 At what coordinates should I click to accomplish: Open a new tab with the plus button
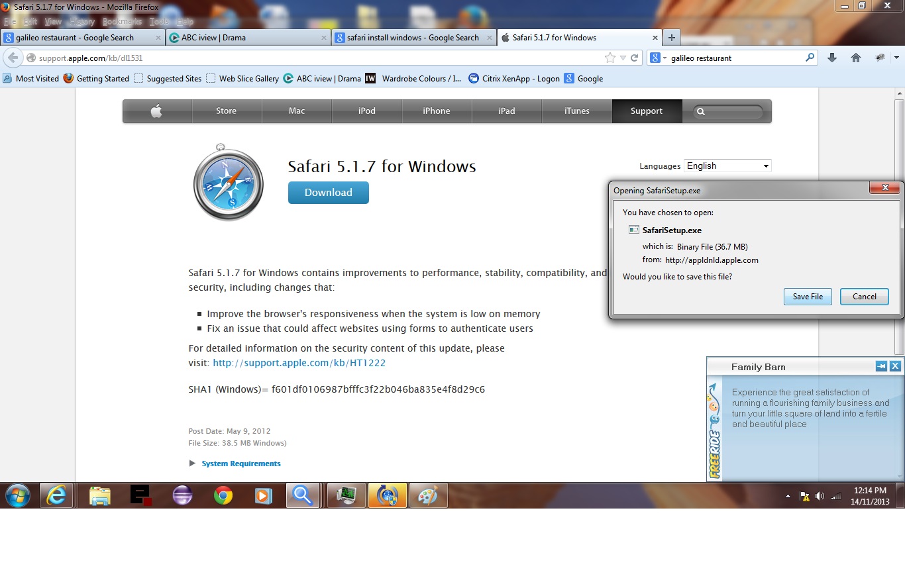point(671,38)
